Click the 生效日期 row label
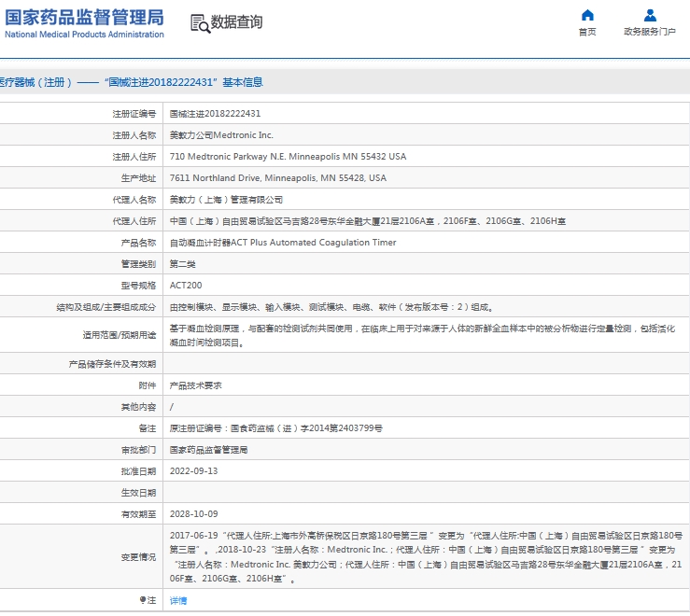Viewport: 690px width, 616px height. point(138,493)
